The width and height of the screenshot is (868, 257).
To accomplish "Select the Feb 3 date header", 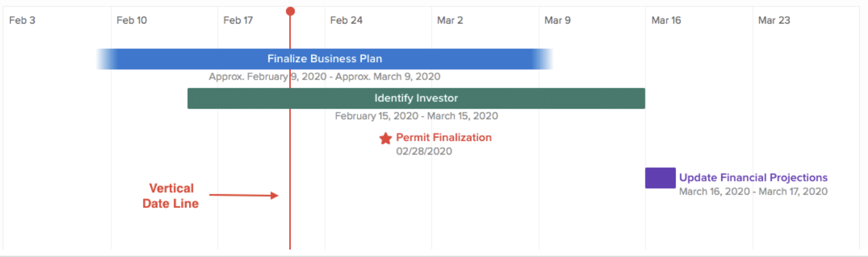I will pyautogui.click(x=22, y=20).
